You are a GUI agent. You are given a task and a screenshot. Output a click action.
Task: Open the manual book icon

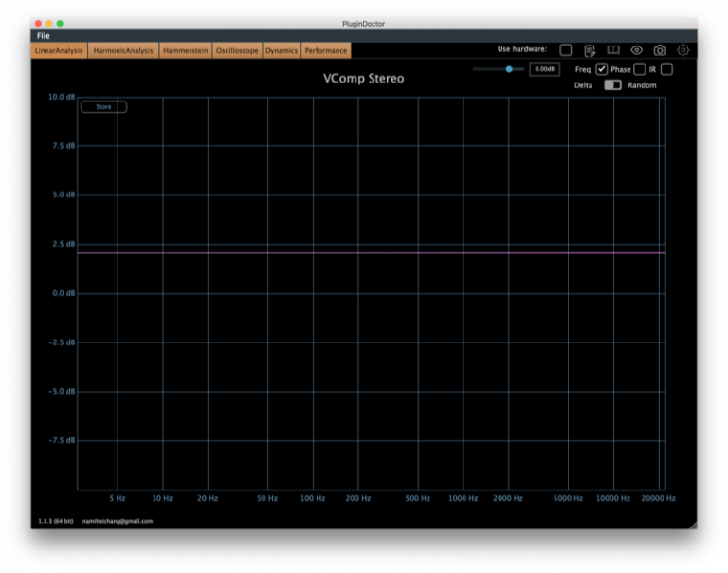point(613,50)
